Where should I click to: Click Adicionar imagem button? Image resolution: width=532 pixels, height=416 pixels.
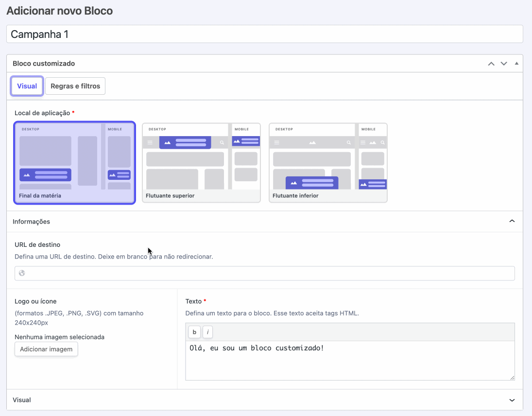coord(46,349)
